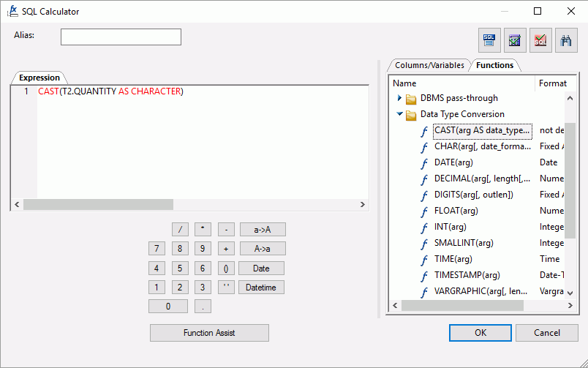
Task: Click the Alias input field
Action: [x=121, y=37]
